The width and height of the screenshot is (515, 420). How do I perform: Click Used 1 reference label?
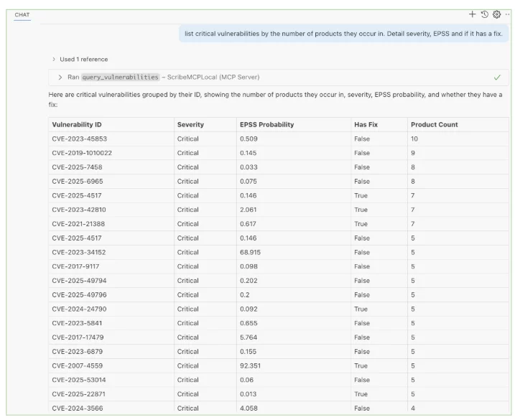pos(84,59)
